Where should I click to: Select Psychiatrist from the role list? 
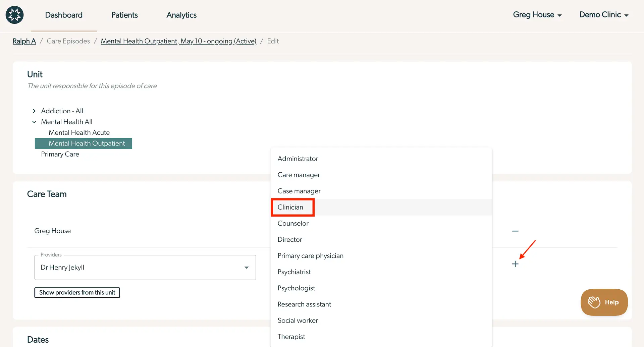294,272
